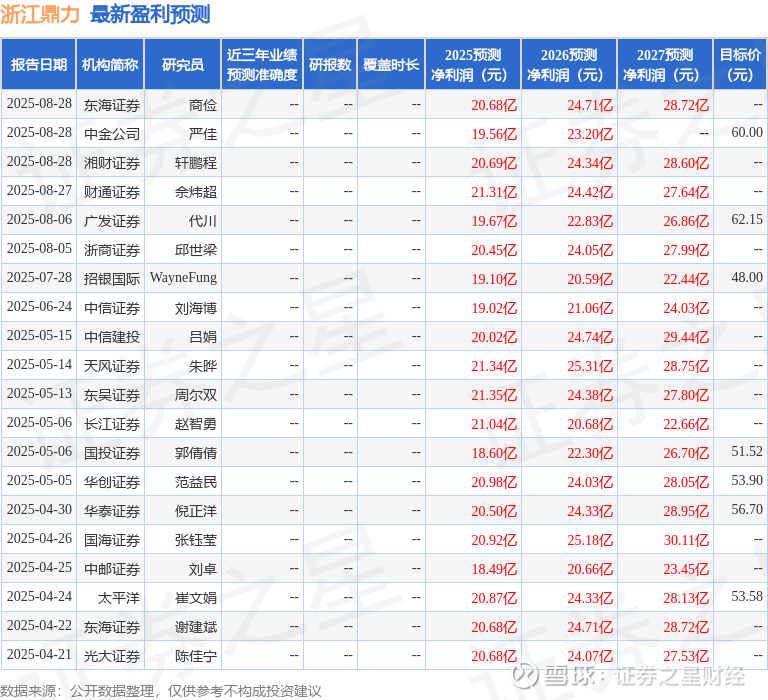Select 中信建投 institution cell

(x=112, y=337)
